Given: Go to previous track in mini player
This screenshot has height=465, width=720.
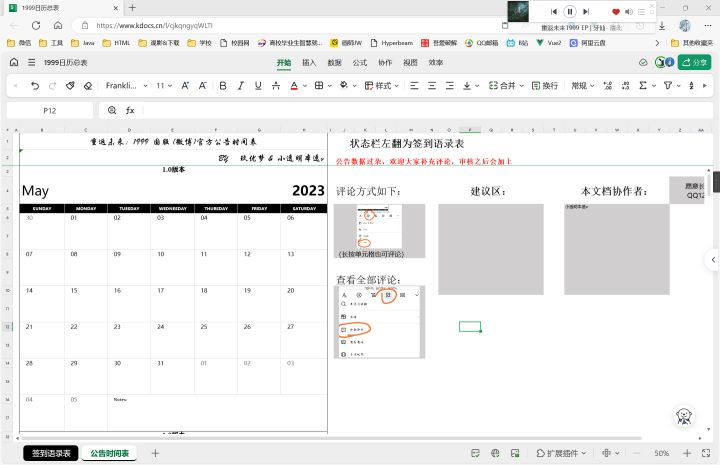Looking at the screenshot, I should coord(554,11).
